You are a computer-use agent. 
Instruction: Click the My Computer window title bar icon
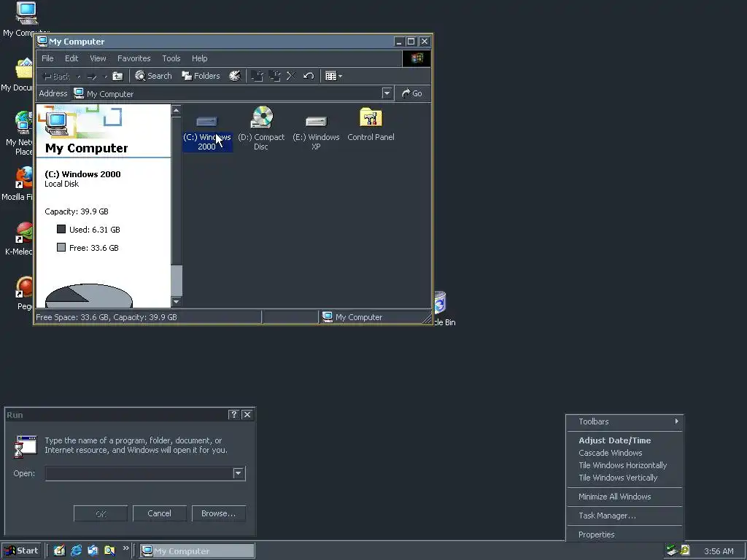tap(42, 42)
